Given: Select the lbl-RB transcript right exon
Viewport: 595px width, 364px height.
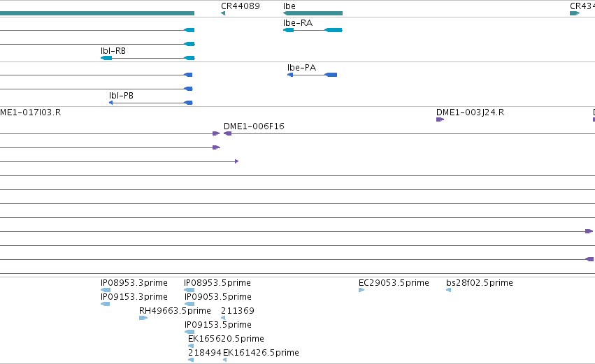Looking at the screenshot, I should (189, 58).
